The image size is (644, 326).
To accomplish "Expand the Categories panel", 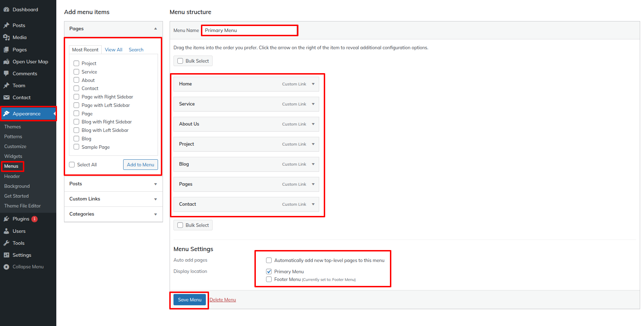I will [x=155, y=214].
